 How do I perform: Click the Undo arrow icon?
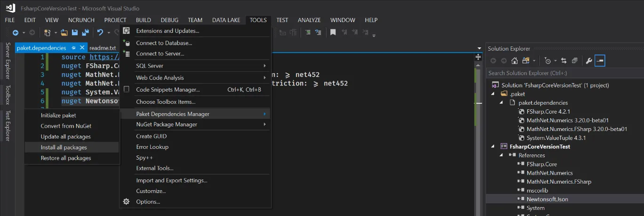100,32
